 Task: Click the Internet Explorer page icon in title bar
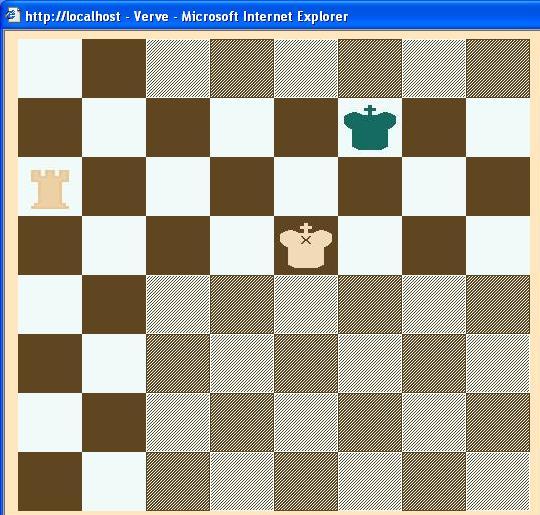pos(13,16)
